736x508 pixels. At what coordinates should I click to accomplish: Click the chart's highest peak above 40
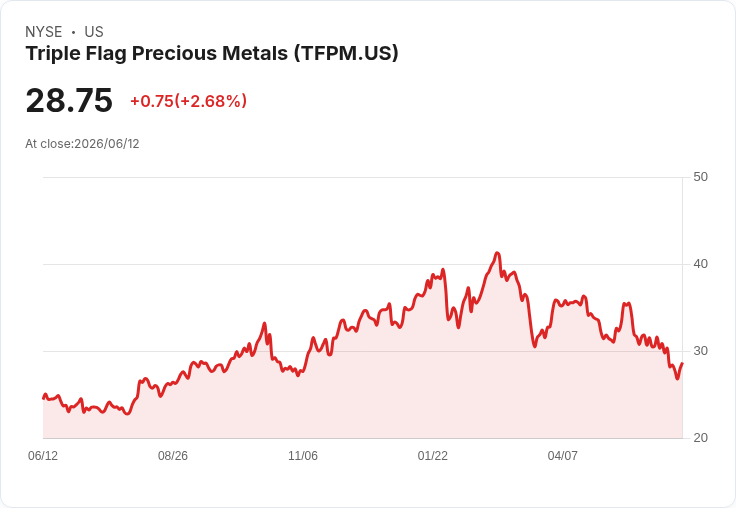pyautogui.click(x=498, y=254)
